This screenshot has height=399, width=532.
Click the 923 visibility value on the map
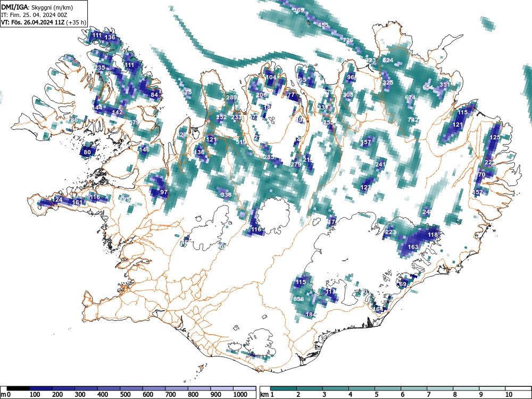click(370, 61)
